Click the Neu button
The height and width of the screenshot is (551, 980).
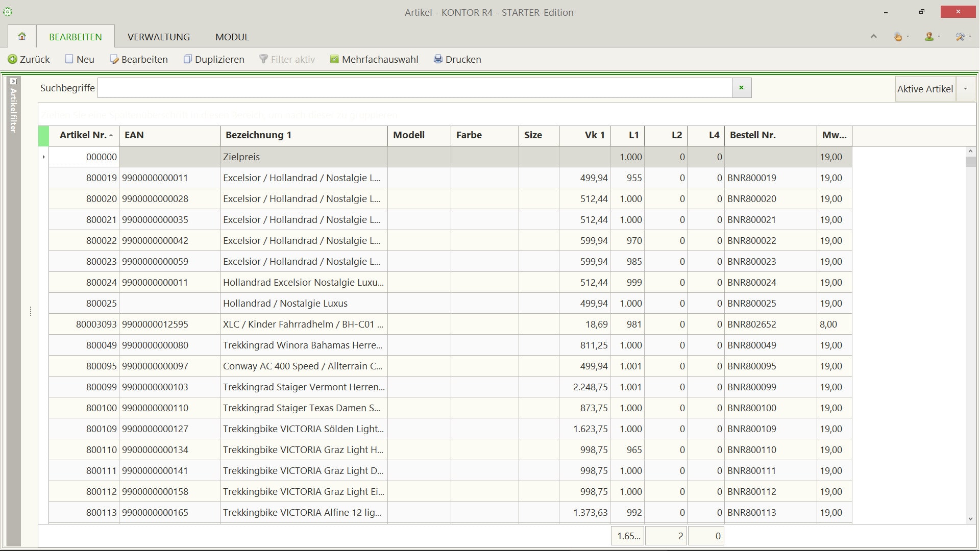(x=80, y=59)
